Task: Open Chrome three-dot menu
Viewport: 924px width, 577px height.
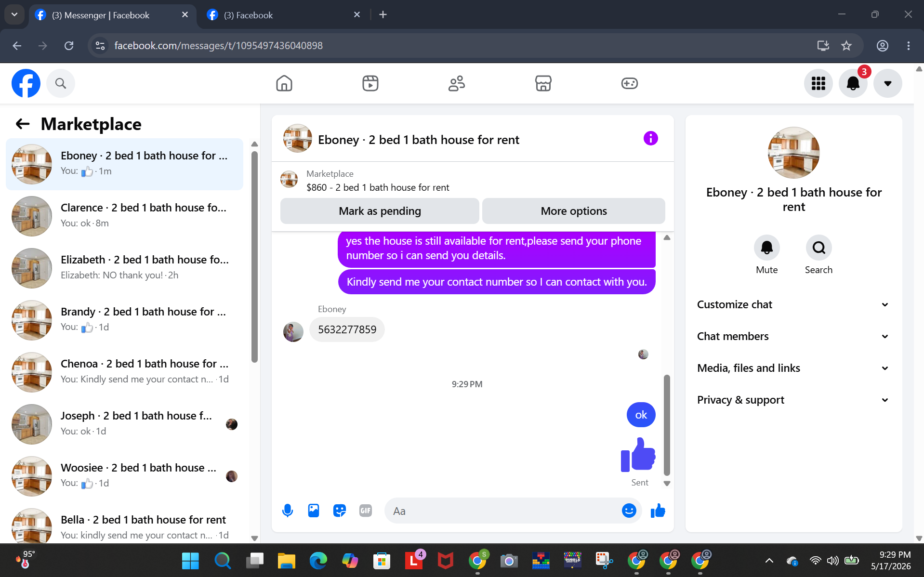Action: point(908,46)
